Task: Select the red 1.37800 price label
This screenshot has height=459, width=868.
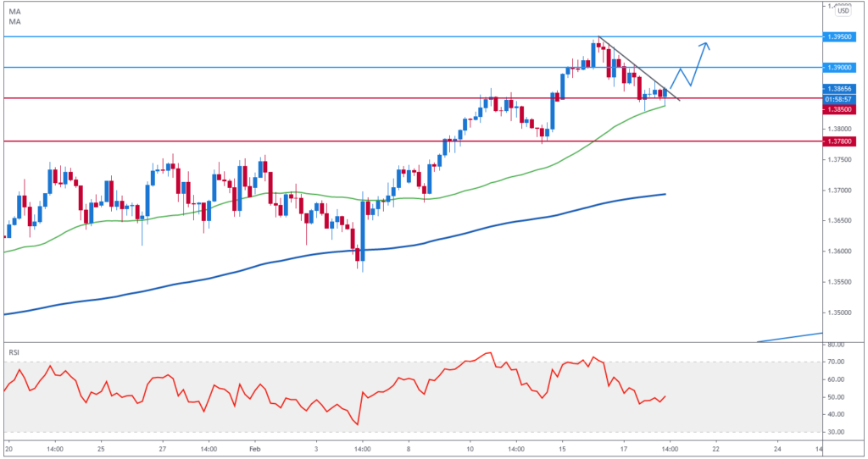Action: (x=839, y=141)
